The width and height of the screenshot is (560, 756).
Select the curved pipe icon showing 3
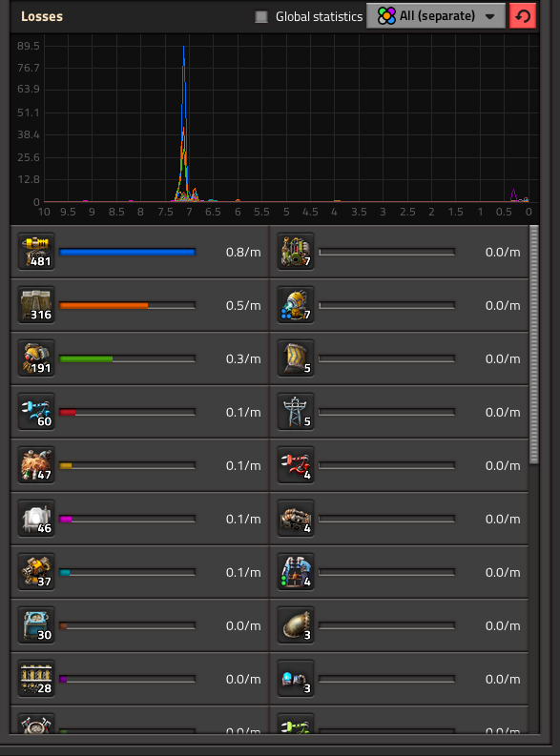point(296,625)
